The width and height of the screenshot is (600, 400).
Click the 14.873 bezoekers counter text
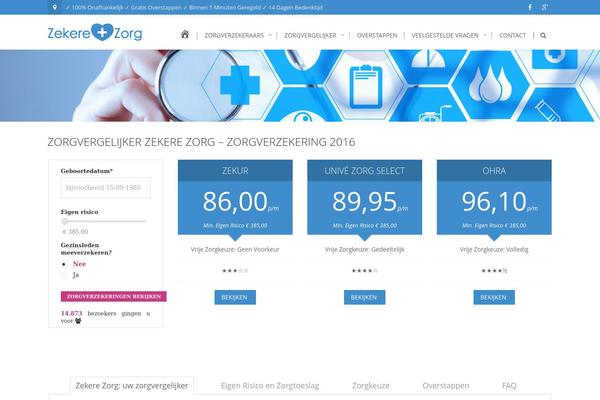(105, 317)
